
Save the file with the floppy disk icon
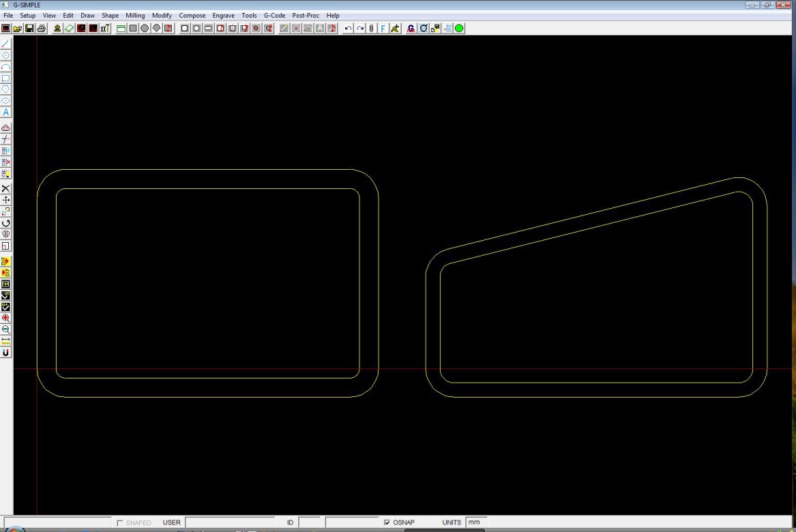pos(29,29)
